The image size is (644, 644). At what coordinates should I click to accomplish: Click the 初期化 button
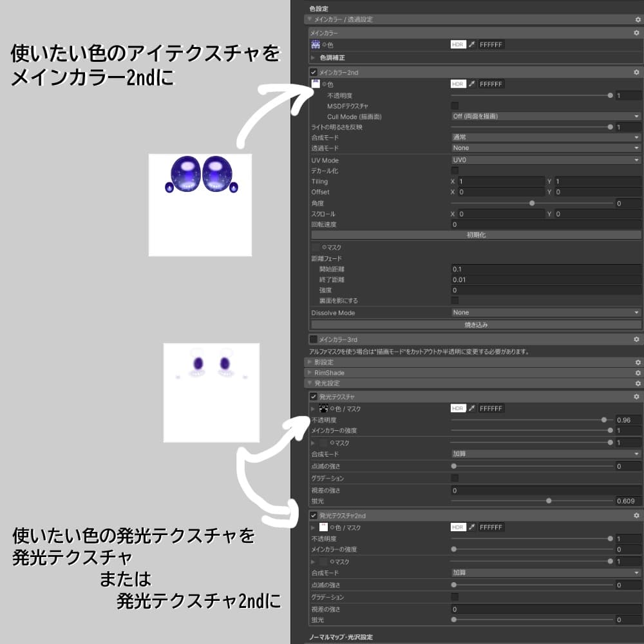(x=477, y=234)
